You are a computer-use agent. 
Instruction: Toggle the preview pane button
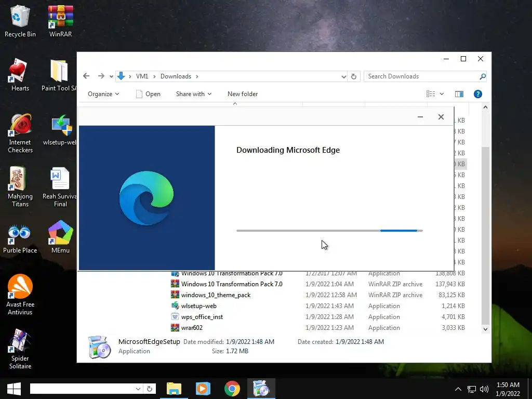(x=459, y=94)
